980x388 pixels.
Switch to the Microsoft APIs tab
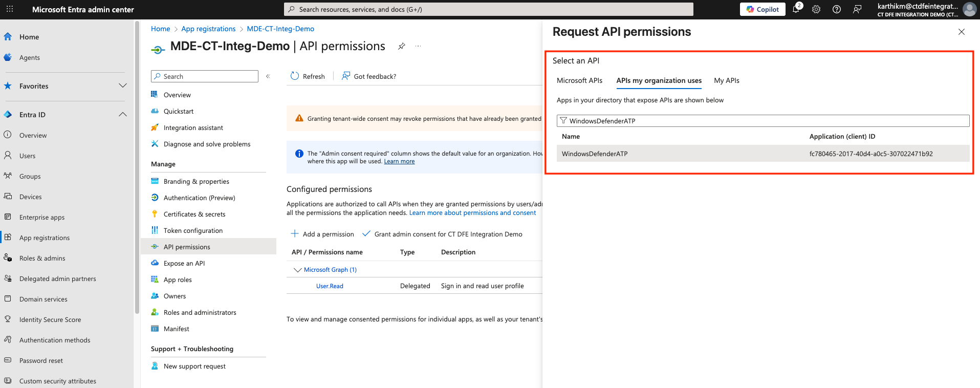(x=579, y=80)
